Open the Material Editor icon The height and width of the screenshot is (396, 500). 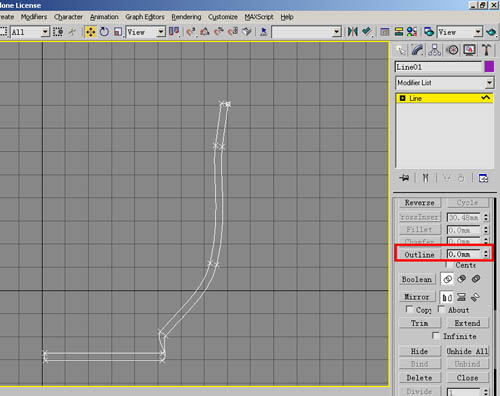point(412,32)
